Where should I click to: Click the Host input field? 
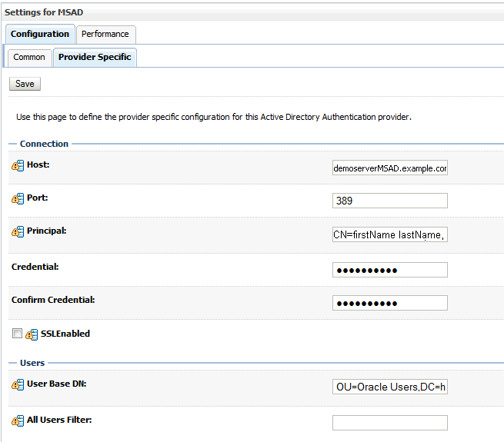coord(389,168)
